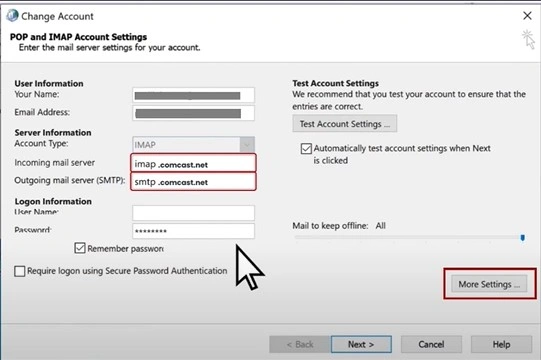Click the Test Account Settings button
541x360 pixels.
pyautogui.click(x=345, y=124)
